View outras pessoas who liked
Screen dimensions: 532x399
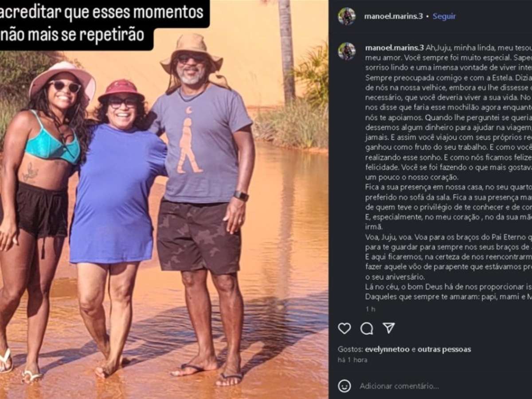point(444,349)
